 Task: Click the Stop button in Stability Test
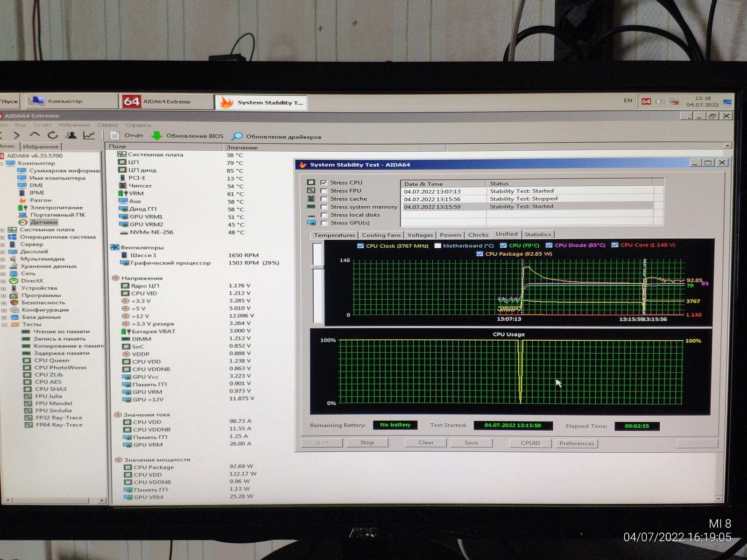[367, 442]
